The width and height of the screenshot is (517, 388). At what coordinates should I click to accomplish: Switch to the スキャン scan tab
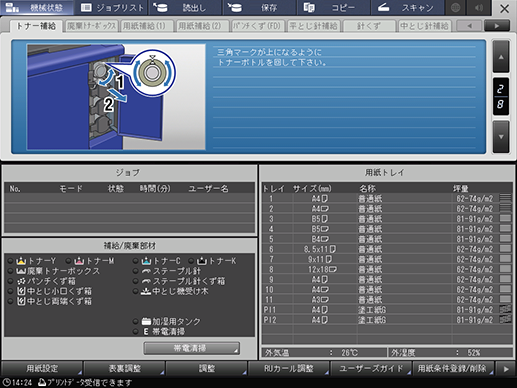407,8
